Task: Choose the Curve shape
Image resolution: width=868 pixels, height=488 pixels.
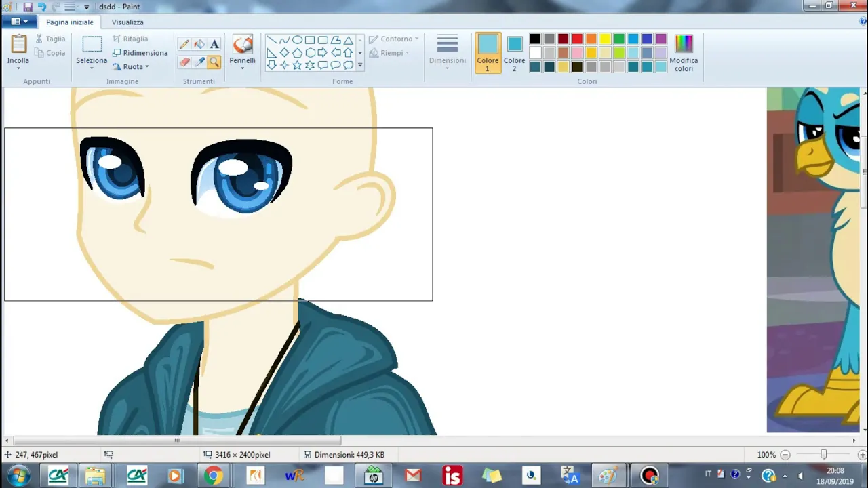Action: click(284, 40)
